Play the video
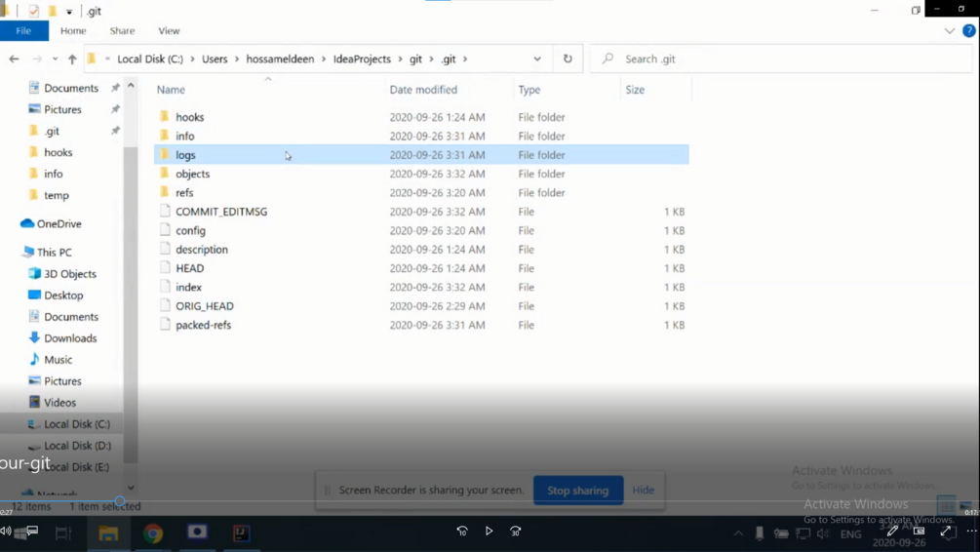The image size is (980, 552). click(489, 531)
